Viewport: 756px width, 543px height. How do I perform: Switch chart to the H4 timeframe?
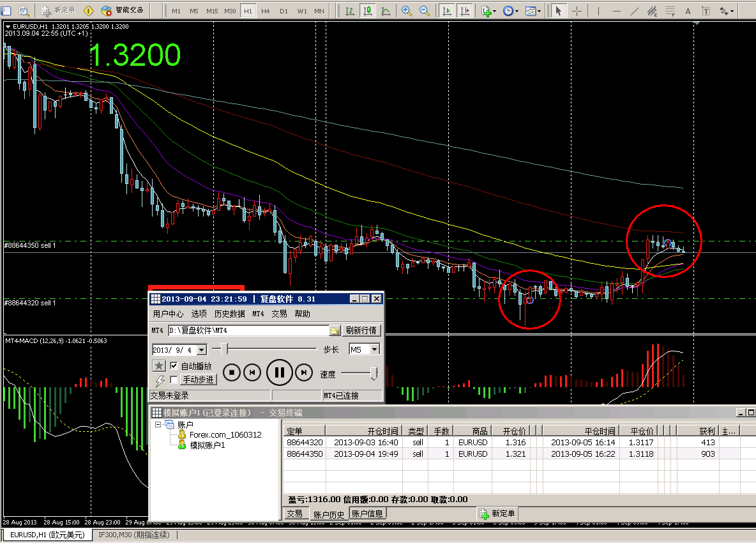[x=265, y=11]
